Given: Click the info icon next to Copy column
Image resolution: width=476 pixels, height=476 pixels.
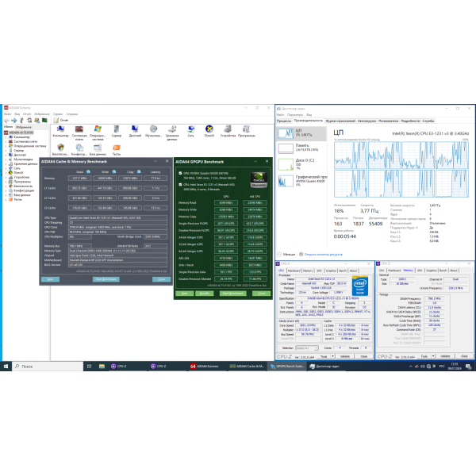Looking at the screenshot, I should tap(139, 172).
